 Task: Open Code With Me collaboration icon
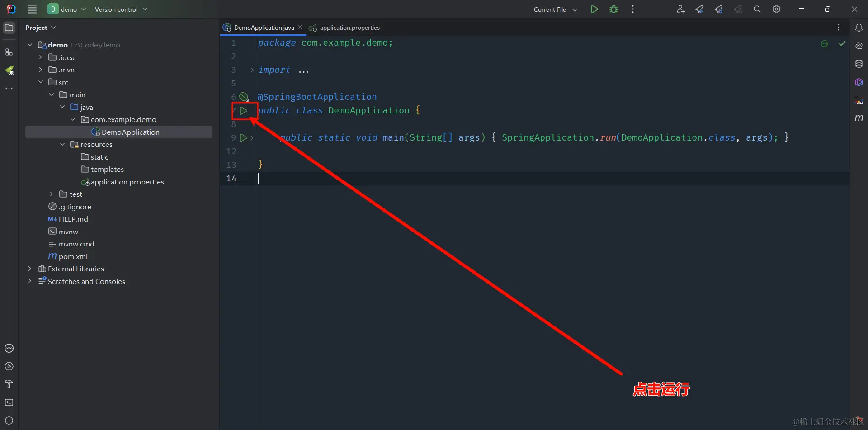point(680,9)
